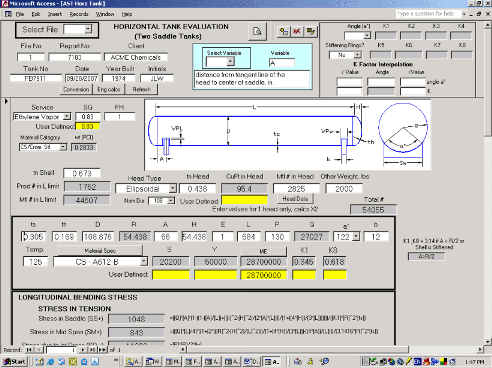Click the yellow key toolbar icon

tap(284, 31)
